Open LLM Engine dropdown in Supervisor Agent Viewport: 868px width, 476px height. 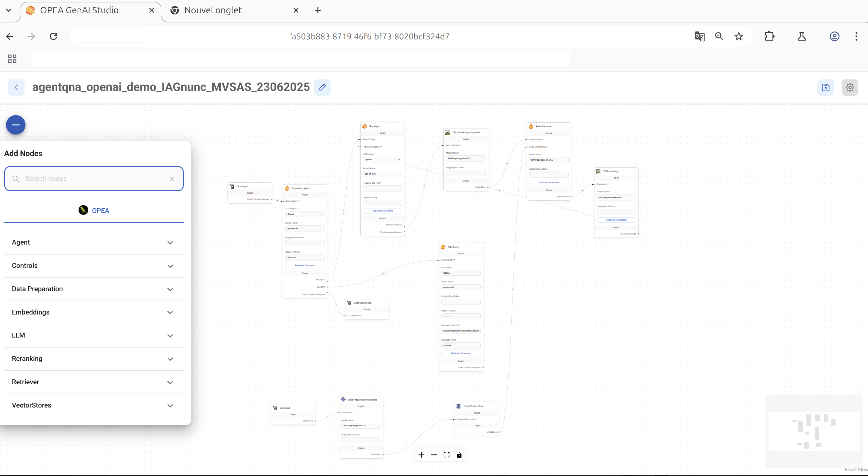[305, 214]
